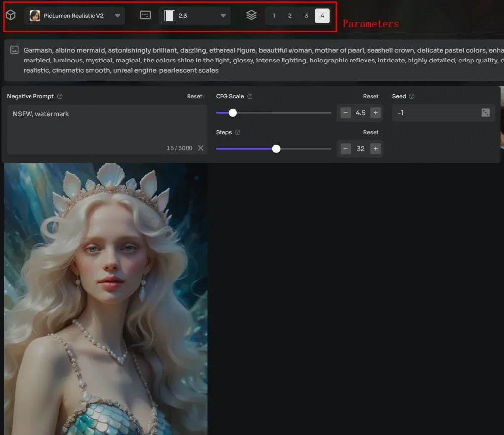504x435 pixels.
Task: Select 2 images to generate
Action: click(290, 16)
